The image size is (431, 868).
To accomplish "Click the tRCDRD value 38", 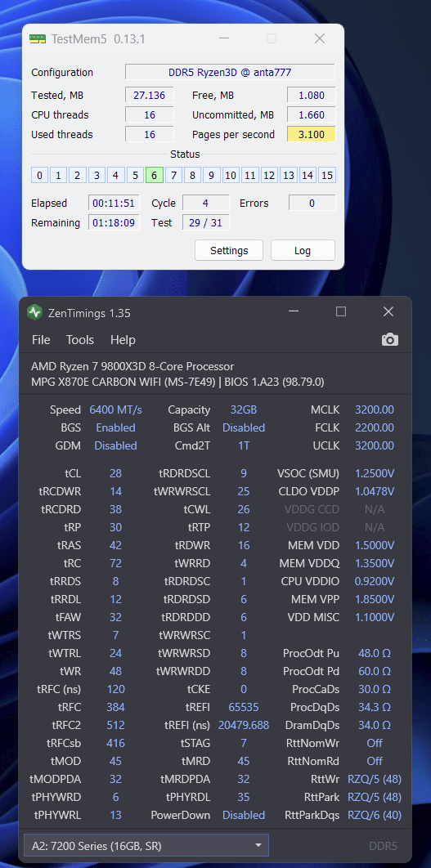I will [x=115, y=509].
